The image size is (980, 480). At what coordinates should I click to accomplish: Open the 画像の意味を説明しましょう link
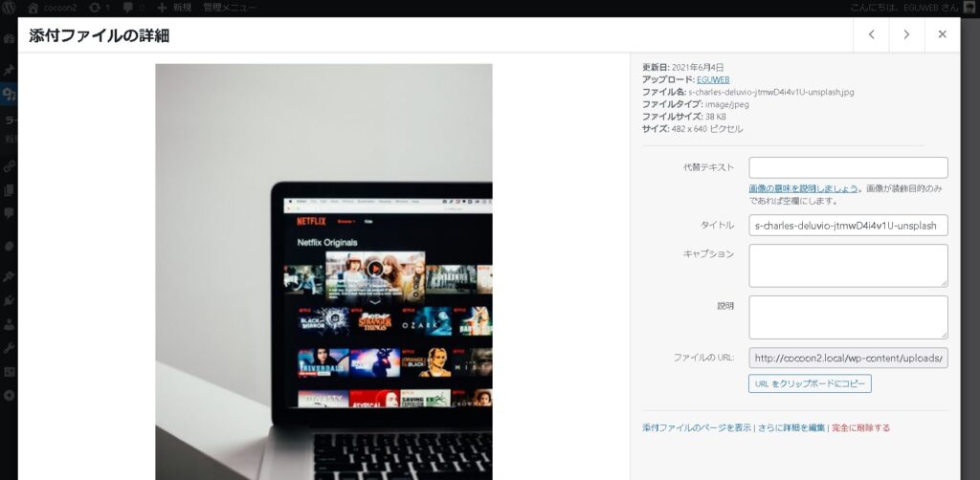pyautogui.click(x=803, y=189)
